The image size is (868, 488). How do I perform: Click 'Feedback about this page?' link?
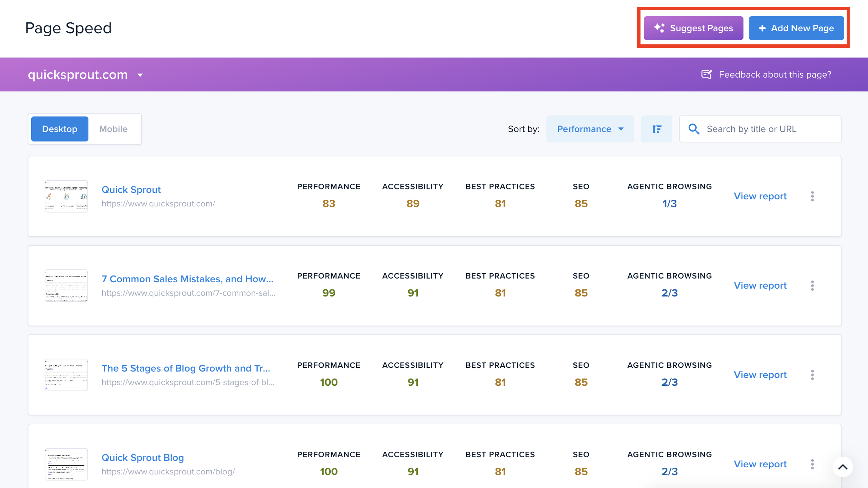[775, 75]
